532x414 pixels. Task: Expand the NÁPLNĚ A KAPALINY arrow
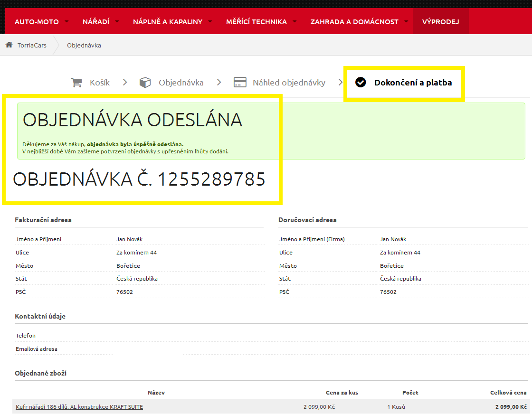(x=210, y=21)
